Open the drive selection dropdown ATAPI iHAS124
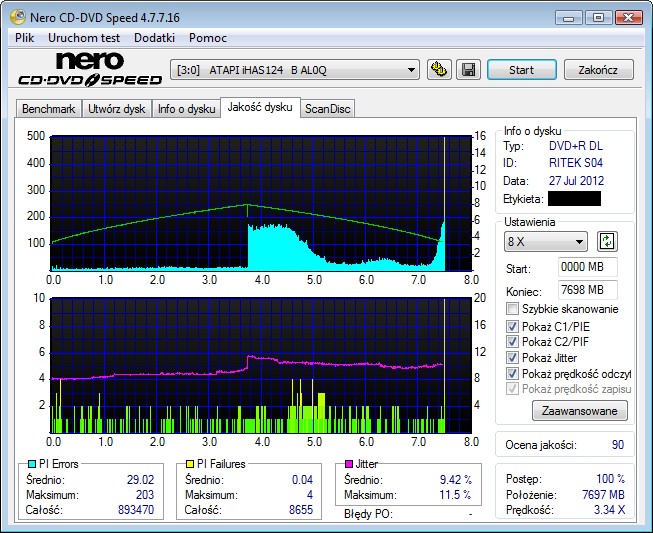This screenshot has width=653, height=533. 295,70
